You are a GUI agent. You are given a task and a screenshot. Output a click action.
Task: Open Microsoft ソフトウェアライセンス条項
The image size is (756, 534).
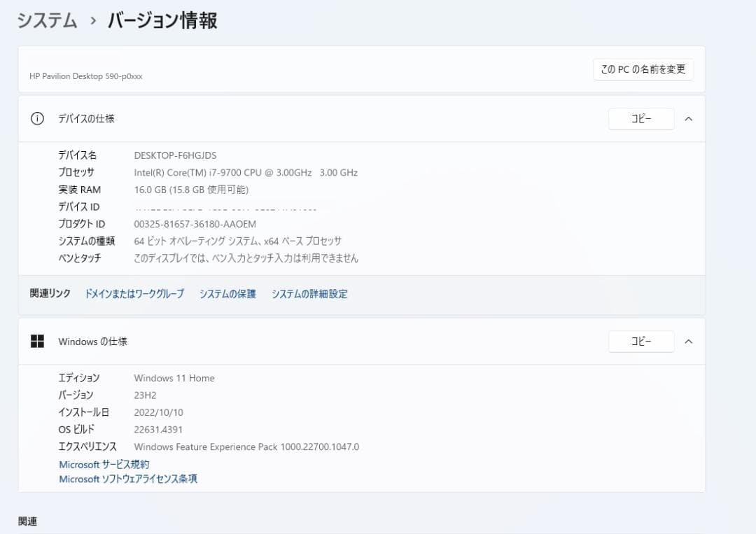click(128, 479)
